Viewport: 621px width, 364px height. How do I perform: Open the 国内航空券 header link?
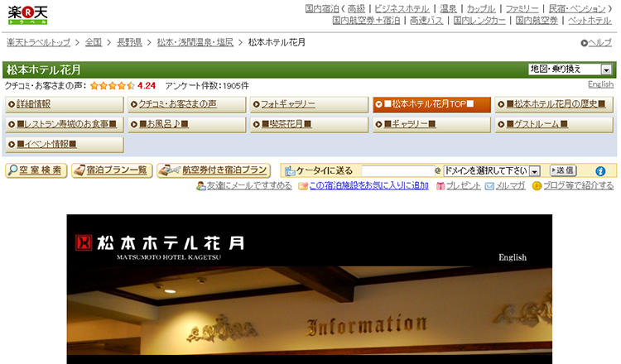[537, 20]
